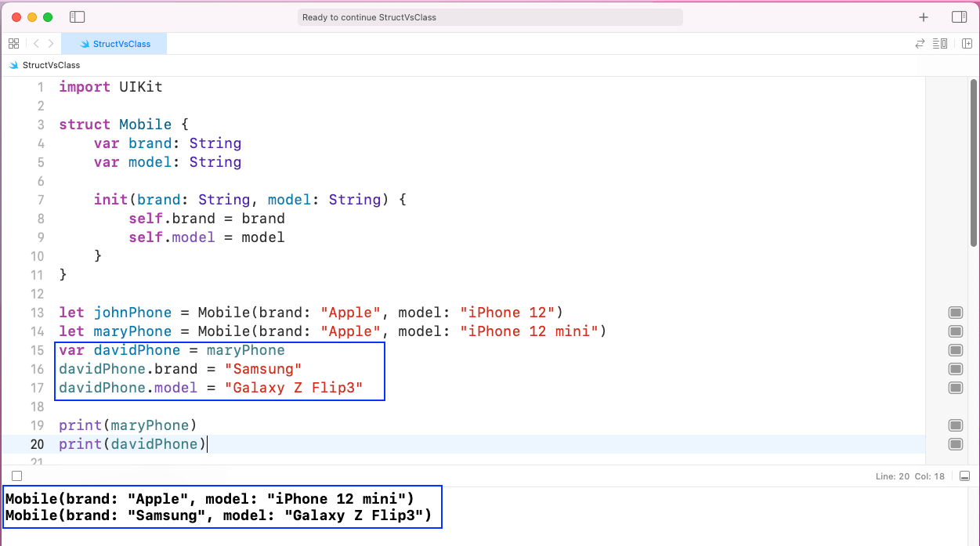Go forward with the right chevron
This screenshot has width=980, height=546.
51,44
